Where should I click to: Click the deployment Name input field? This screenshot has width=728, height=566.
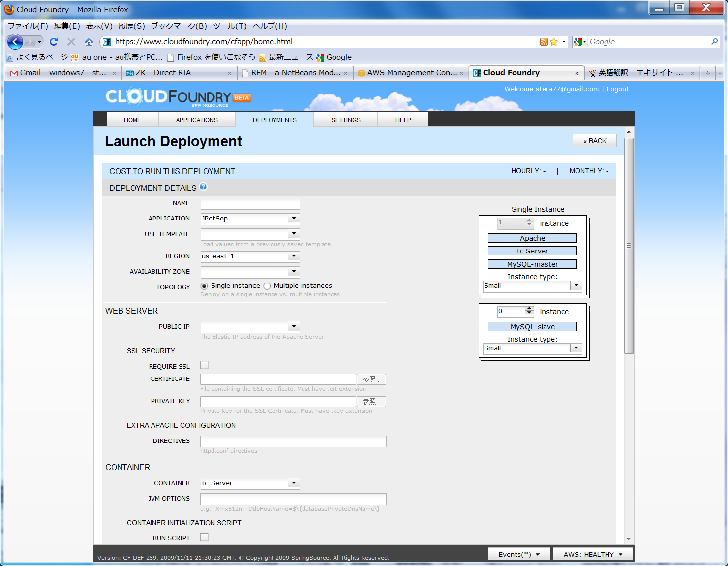250,204
